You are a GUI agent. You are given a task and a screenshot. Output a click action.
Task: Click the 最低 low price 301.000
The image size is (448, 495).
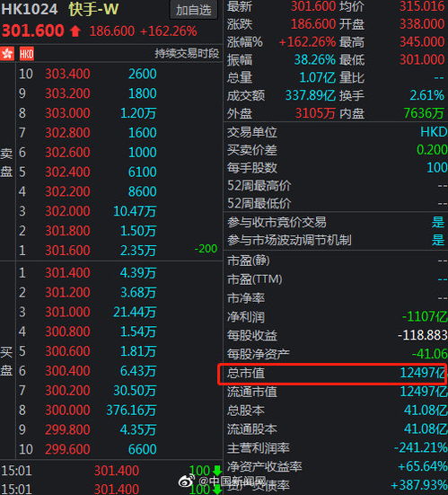(x=422, y=59)
